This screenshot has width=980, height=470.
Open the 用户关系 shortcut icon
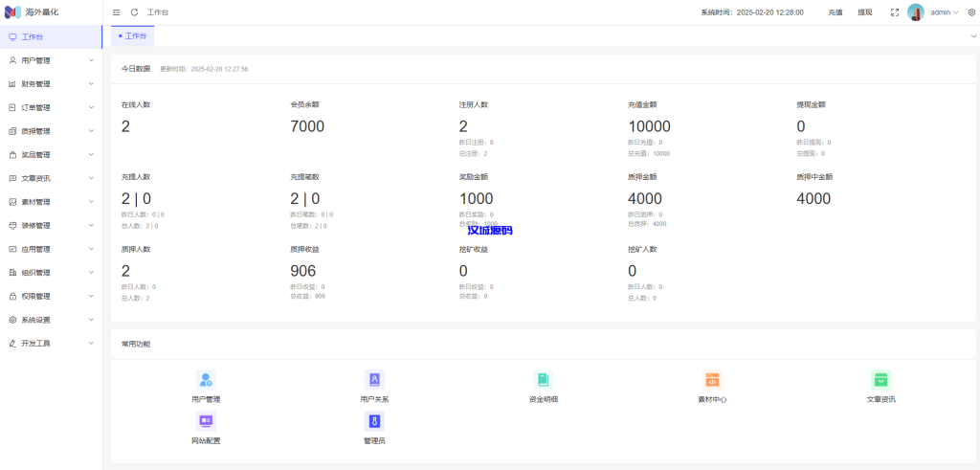coord(374,379)
